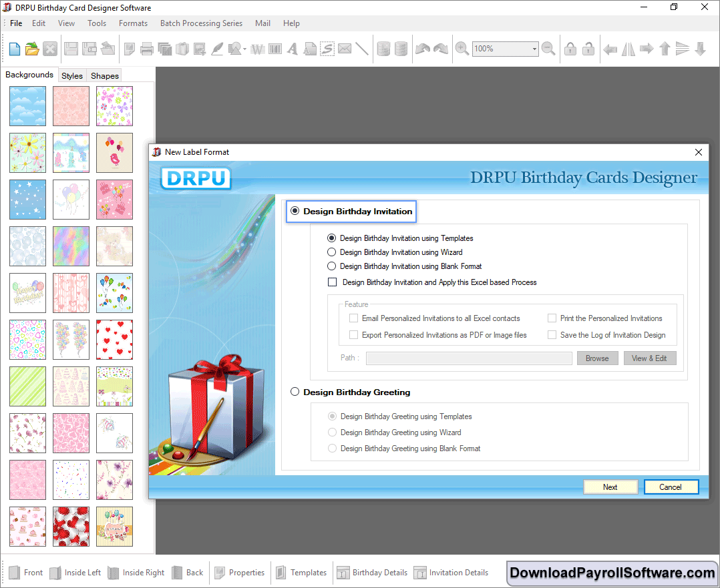Open the Help menu
This screenshot has width=720, height=588.
click(291, 23)
